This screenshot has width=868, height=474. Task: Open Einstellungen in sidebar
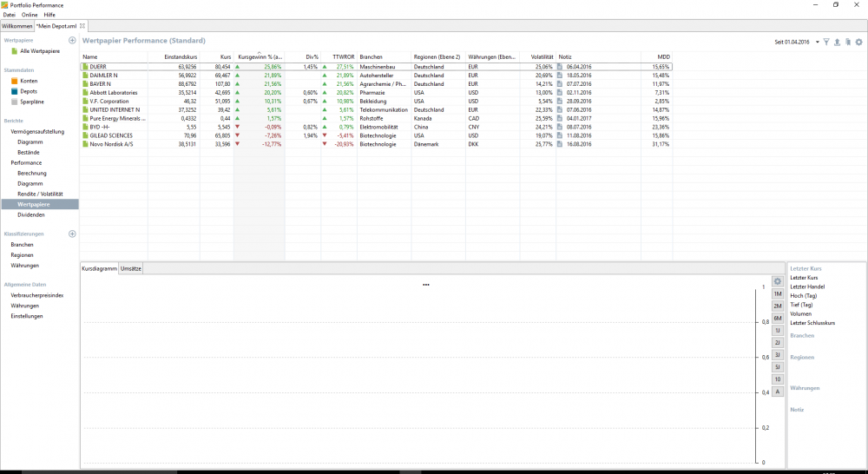click(27, 316)
